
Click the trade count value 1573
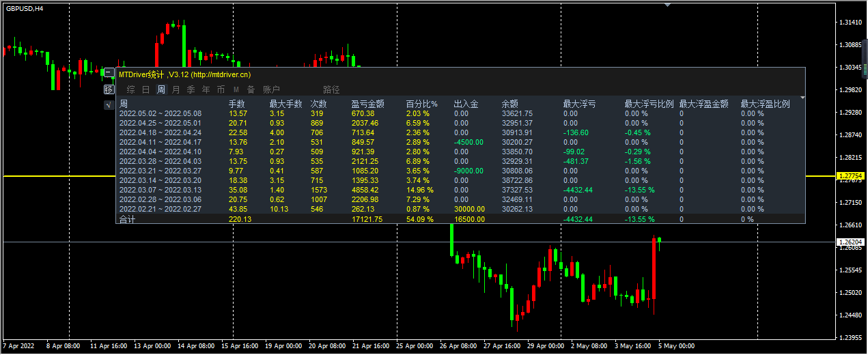tap(319, 190)
